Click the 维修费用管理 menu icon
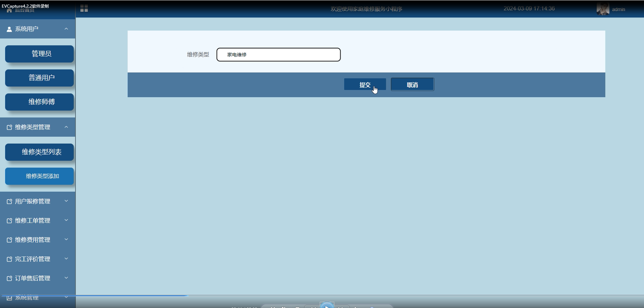This screenshot has height=308, width=644. coord(9,240)
